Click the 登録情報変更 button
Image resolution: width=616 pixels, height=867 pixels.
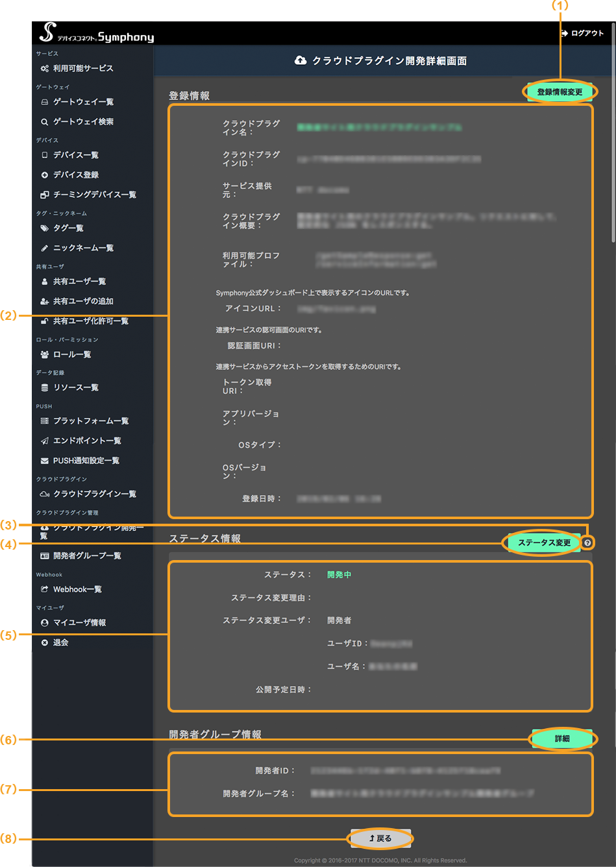pos(560,92)
